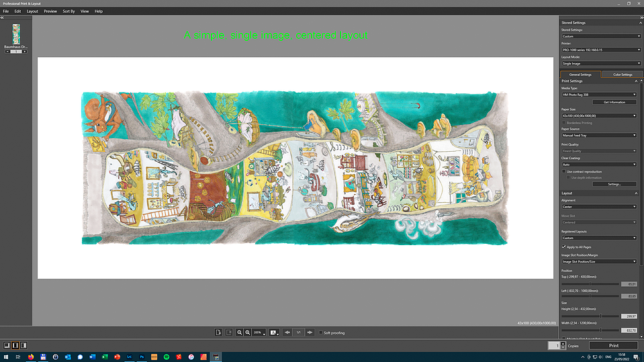Go to the previous page arrow
644x362 pixels.
pos(287,332)
